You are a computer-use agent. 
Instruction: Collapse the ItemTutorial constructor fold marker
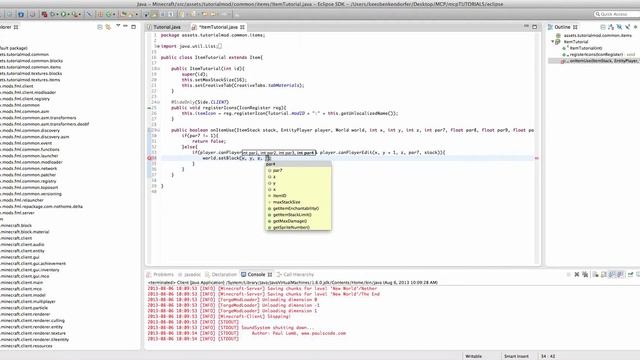click(158, 69)
